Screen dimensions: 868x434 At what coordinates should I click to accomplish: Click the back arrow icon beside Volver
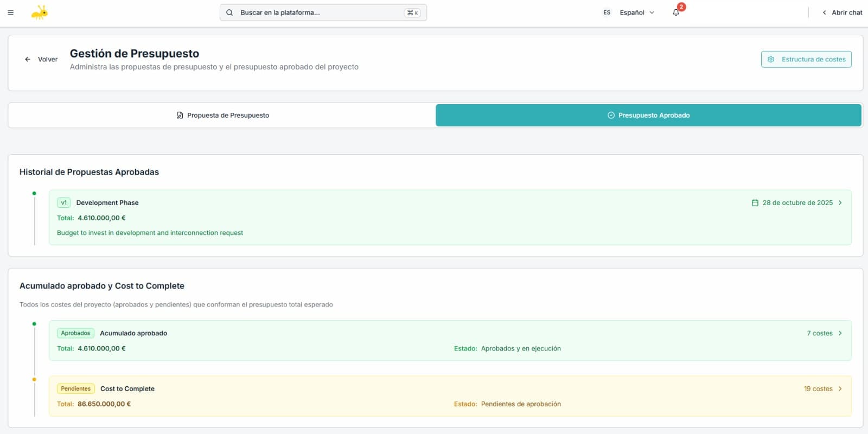[28, 59]
